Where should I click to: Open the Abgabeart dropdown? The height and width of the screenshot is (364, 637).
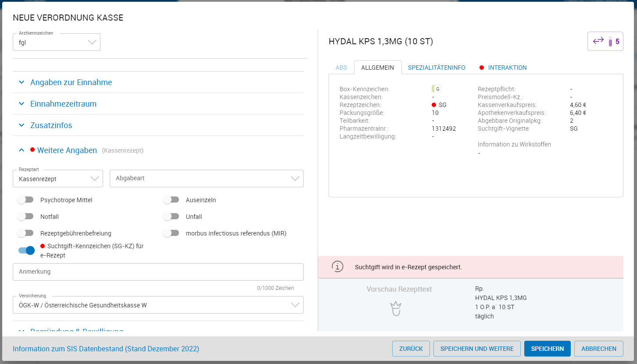click(206, 178)
